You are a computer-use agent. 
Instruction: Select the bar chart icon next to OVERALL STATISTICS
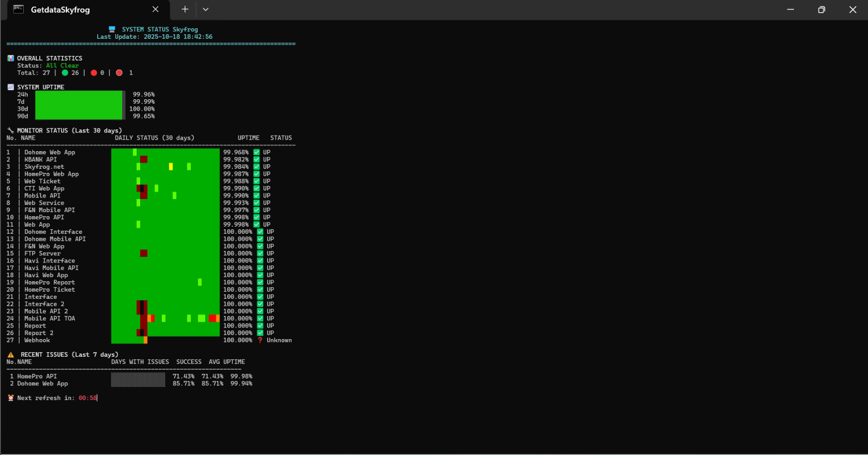pyautogui.click(x=10, y=58)
